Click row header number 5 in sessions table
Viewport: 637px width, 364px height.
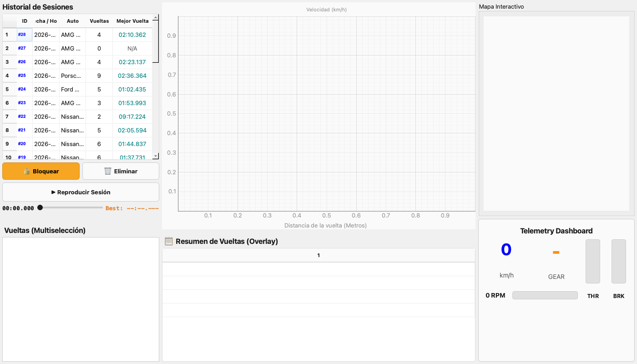click(x=10, y=89)
